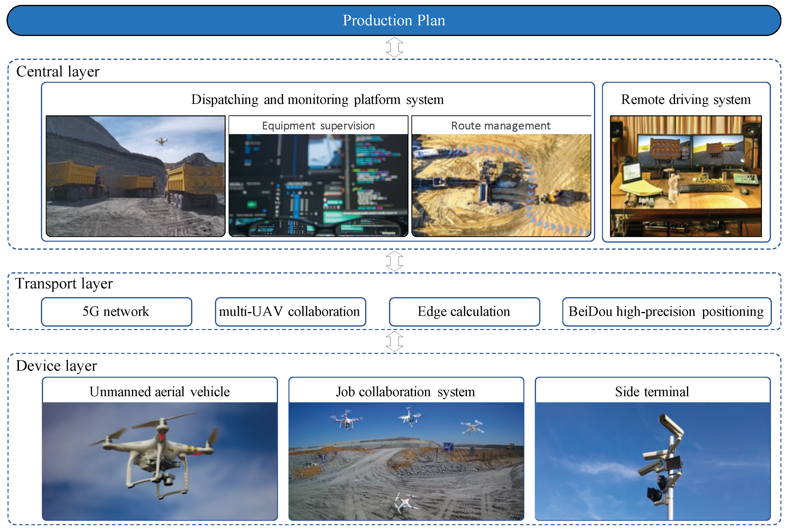Click the double arrow above the Device layer
Screen dimensions: 787x532
coord(395,341)
